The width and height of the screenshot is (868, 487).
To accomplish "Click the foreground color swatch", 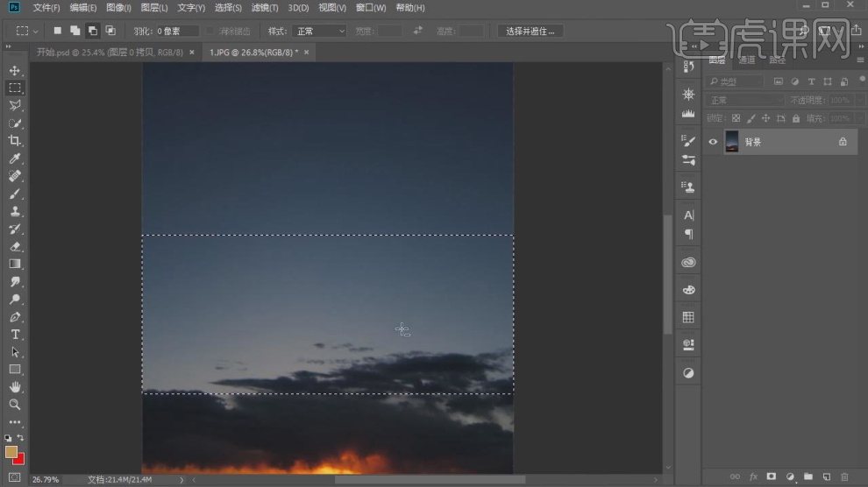I will 11,452.
